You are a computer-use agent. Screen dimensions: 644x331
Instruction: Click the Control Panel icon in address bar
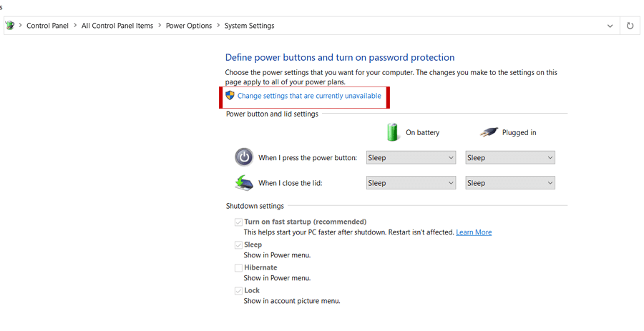tap(10, 26)
